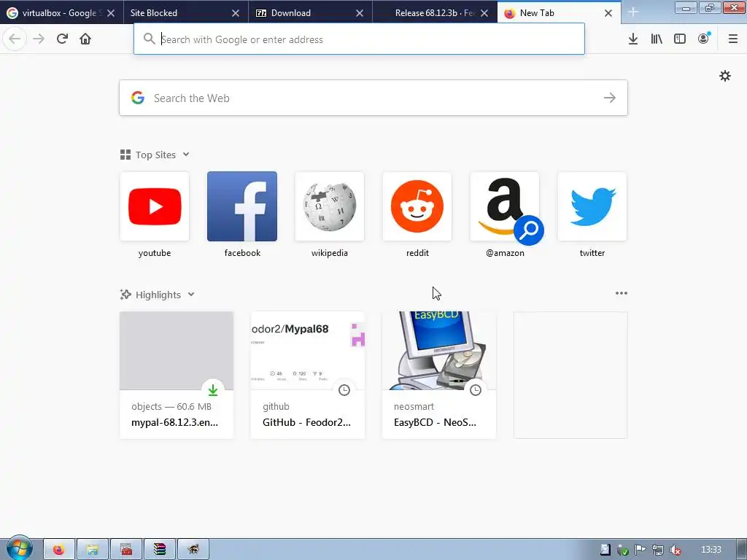Open the File Explorer taskbar icon
Viewport: 747px width, 560px height.
(x=93, y=550)
